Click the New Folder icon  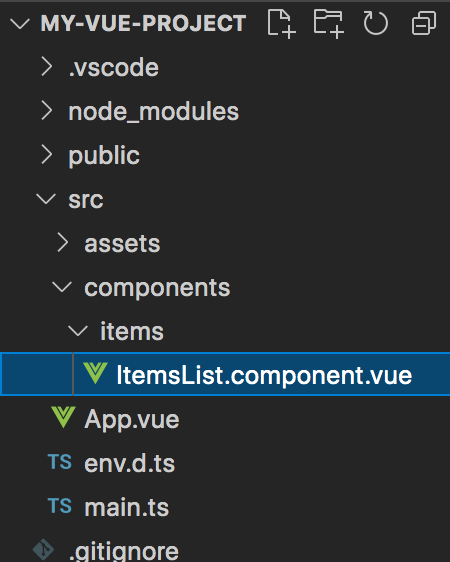[329, 24]
